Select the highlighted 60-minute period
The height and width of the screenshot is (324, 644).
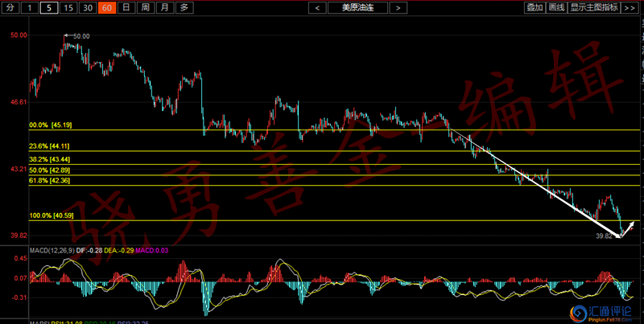coord(107,7)
